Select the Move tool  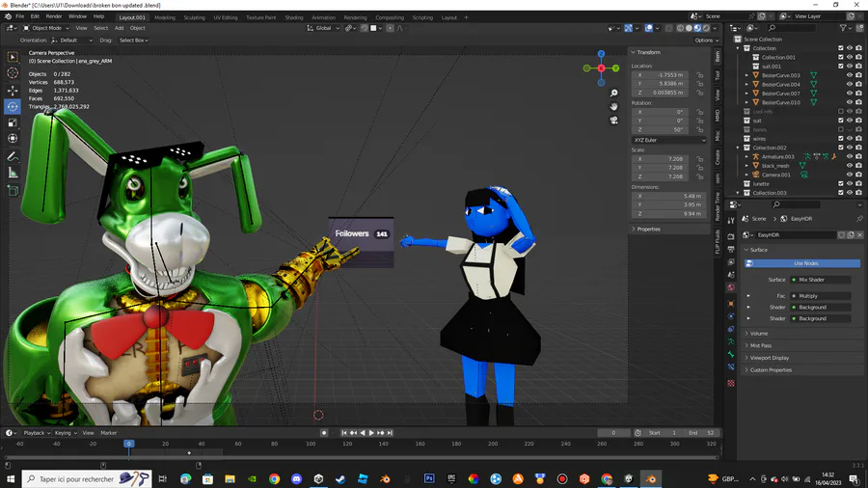point(13,91)
